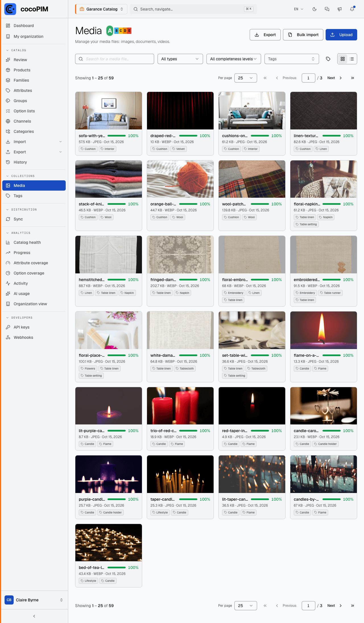Open Channels in sidebar
The height and width of the screenshot is (623, 364).
click(34, 121)
